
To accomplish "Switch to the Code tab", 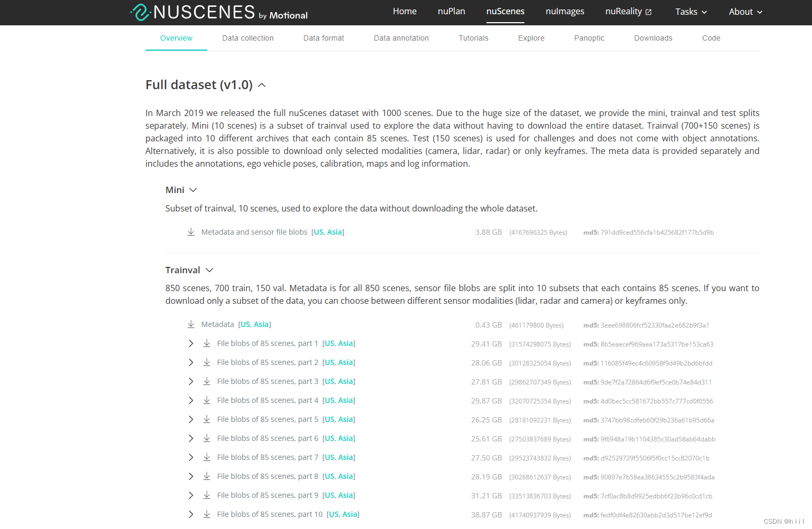I will (711, 38).
